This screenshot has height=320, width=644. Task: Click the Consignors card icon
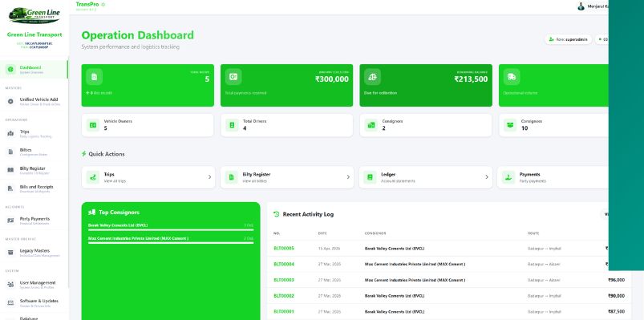pyautogui.click(x=371, y=125)
